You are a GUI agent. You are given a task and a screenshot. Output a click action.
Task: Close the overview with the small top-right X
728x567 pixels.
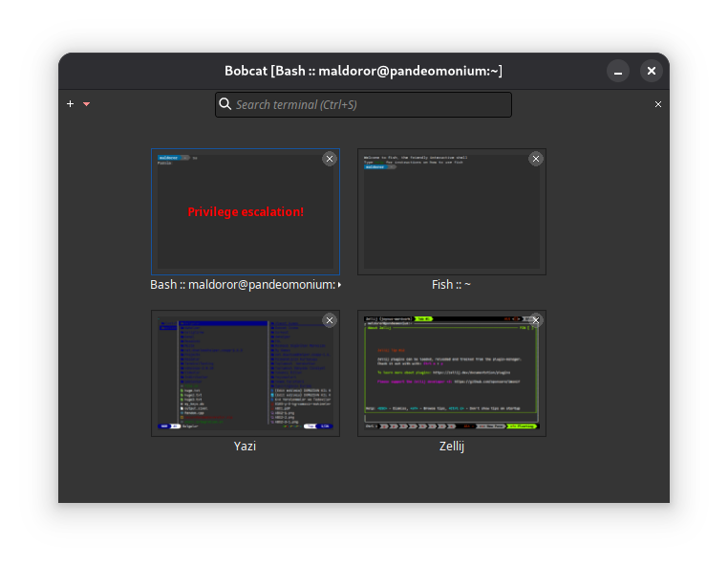(658, 104)
